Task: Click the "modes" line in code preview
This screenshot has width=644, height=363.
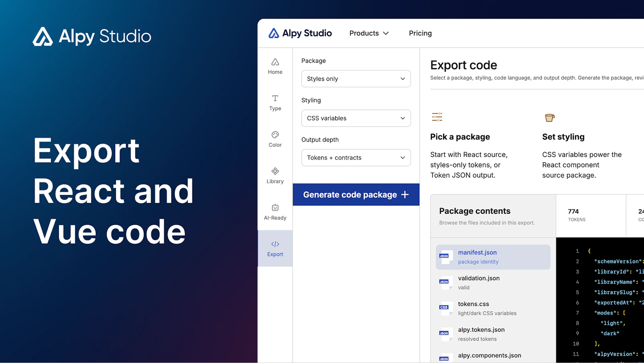Action: coord(610,313)
